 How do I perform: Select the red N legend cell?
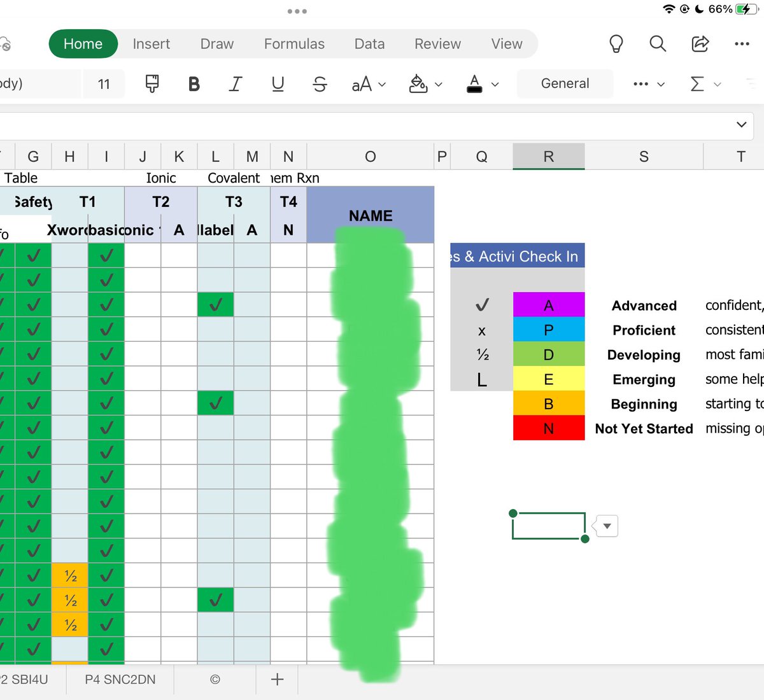(549, 428)
